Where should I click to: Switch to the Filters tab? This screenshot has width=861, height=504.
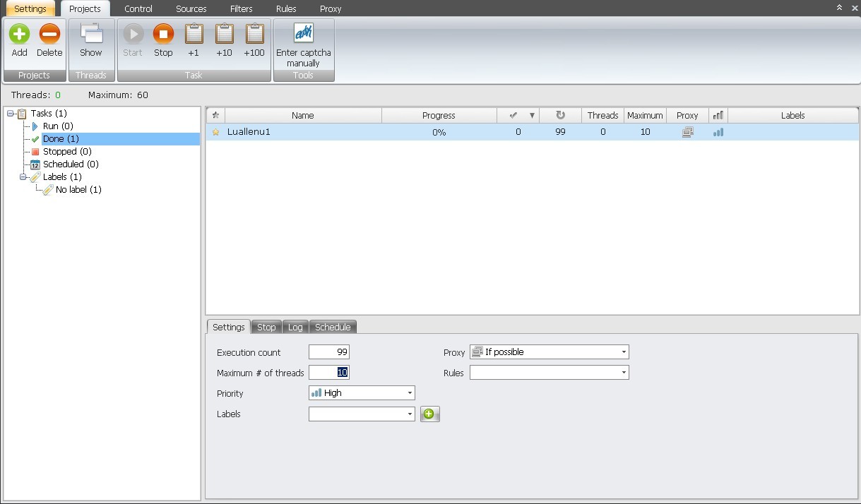tap(242, 8)
